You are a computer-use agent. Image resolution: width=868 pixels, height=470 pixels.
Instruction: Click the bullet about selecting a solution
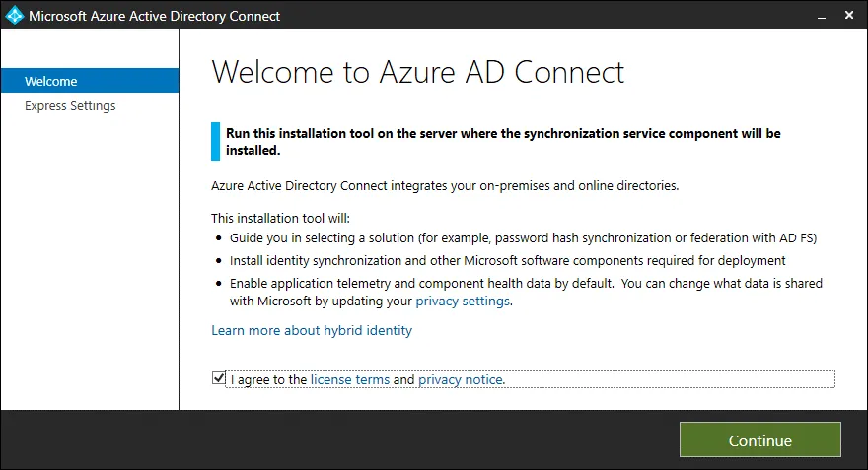(x=523, y=238)
